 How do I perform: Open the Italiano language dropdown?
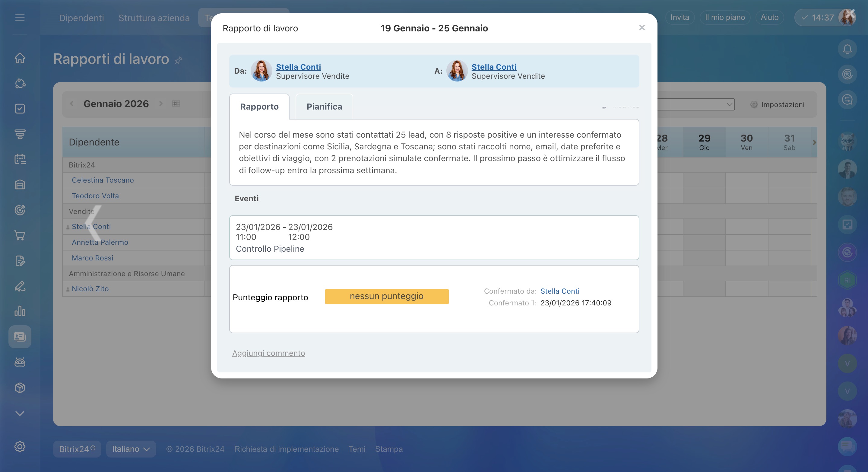tap(131, 449)
